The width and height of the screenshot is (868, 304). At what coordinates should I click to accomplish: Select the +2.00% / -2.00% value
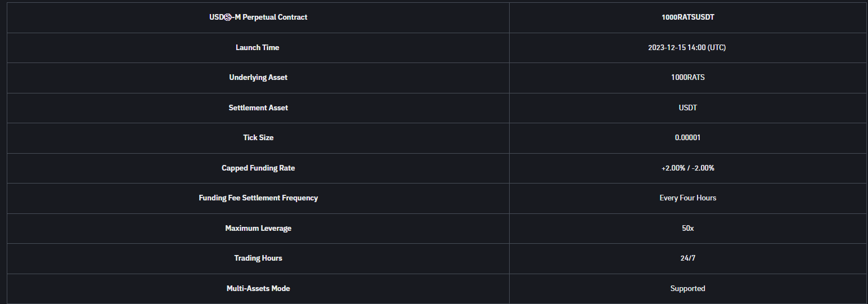687,168
